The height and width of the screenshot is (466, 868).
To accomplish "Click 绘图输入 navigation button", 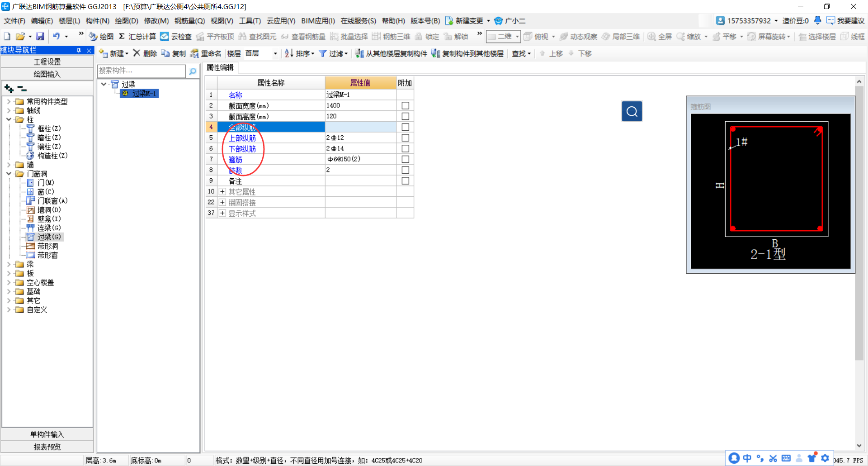I will pos(47,74).
